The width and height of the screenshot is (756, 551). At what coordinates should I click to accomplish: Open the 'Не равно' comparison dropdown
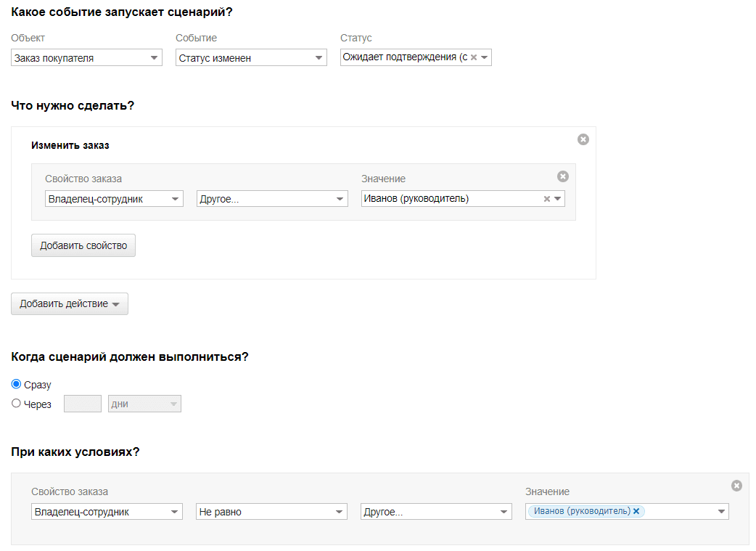272,512
